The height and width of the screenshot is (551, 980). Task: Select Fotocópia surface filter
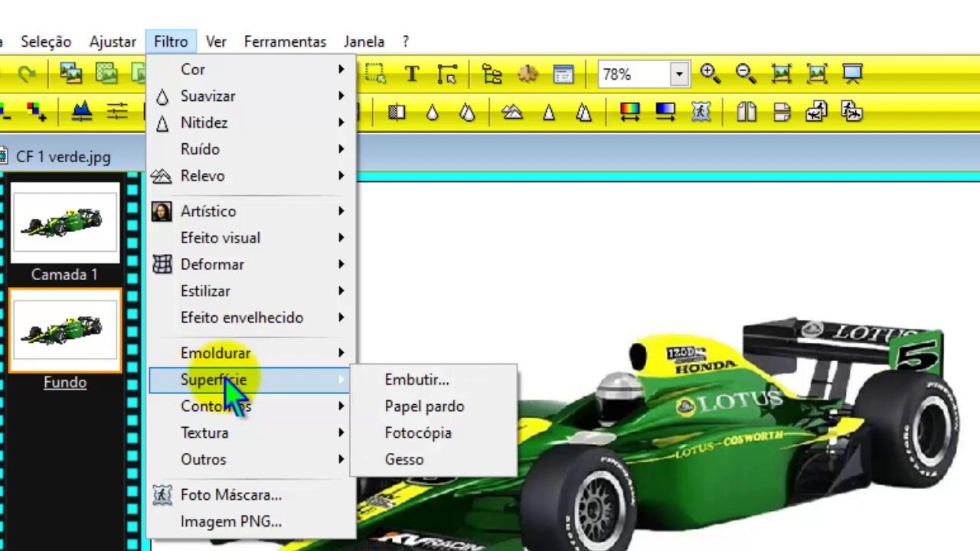point(433,433)
